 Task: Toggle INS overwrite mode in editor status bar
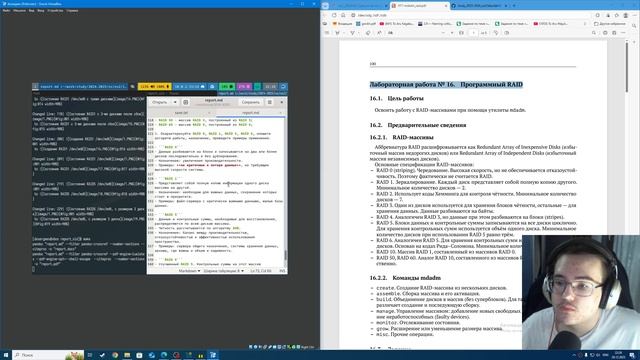click(x=282, y=271)
